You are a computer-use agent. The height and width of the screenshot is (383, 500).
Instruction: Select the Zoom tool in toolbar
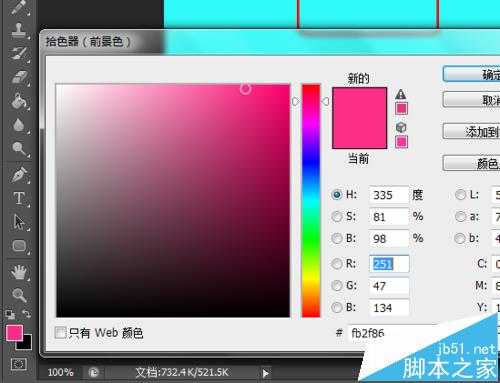point(19,295)
